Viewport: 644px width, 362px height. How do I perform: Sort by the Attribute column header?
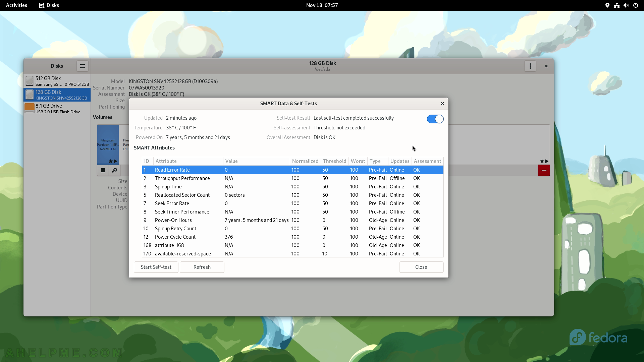click(188, 161)
